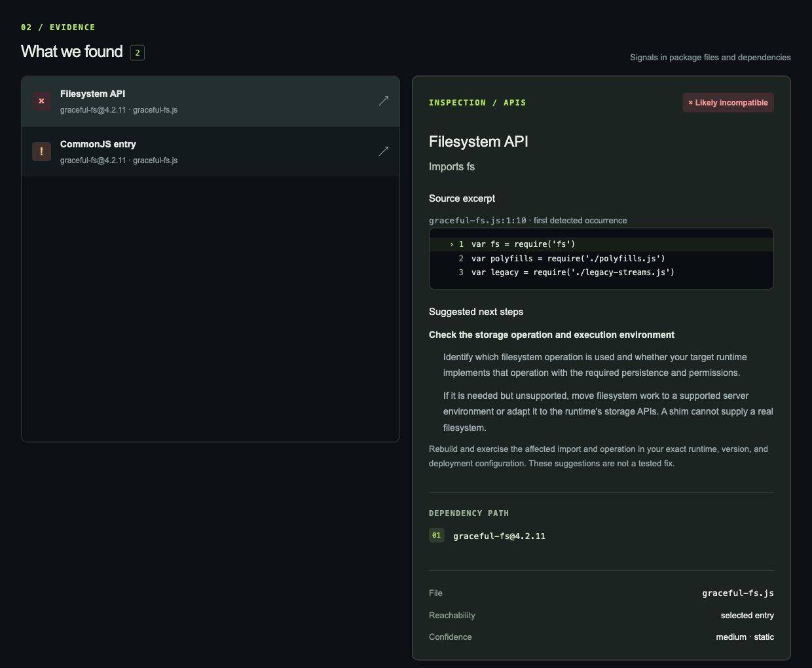Select the Filesystem API finding row title
This screenshot has height=668, width=812.
point(92,94)
